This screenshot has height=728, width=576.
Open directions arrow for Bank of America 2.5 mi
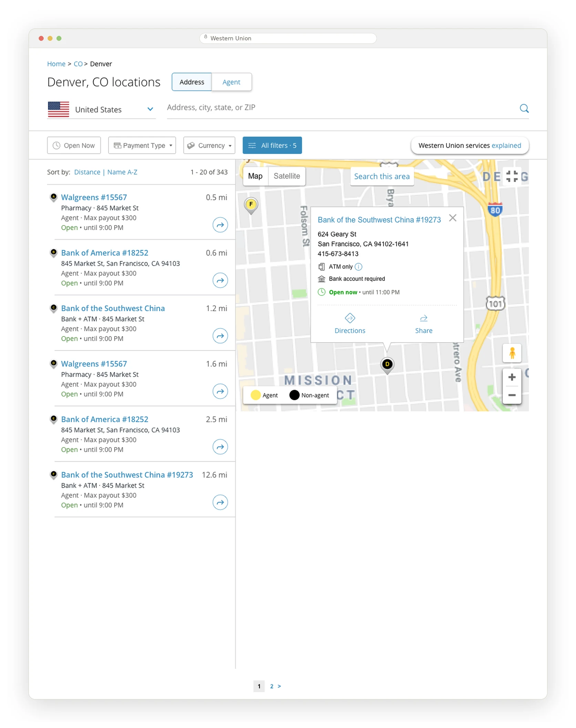pyautogui.click(x=220, y=447)
